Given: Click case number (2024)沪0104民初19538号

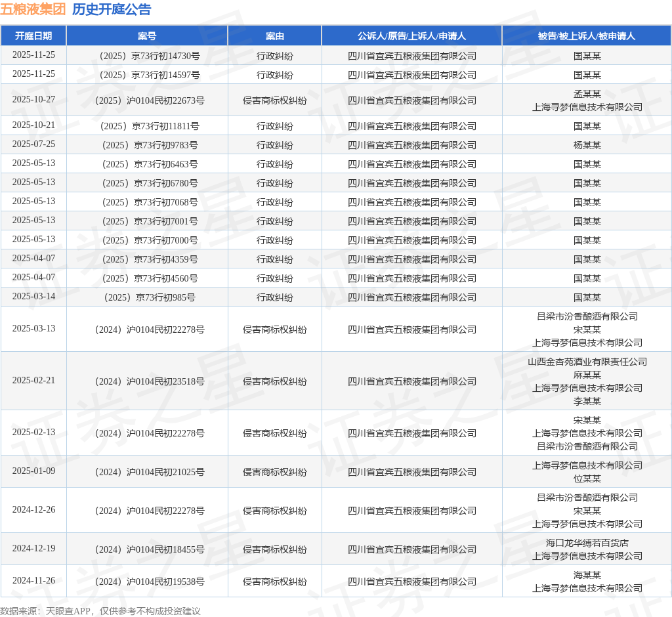Looking at the screenshot, I should point(147,582).
